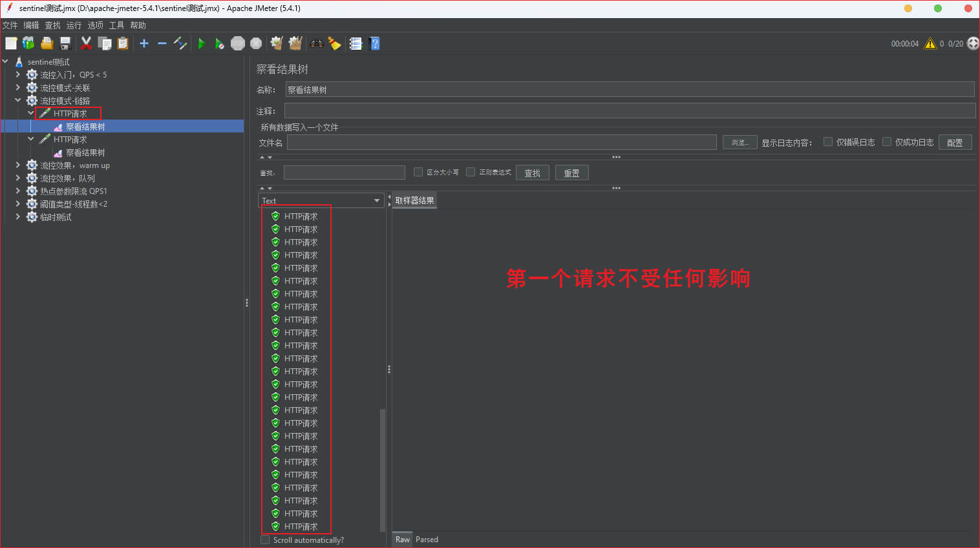980x548 pixels.
Task: Click the 重置 reset button
Action: [x=571, y=173]
